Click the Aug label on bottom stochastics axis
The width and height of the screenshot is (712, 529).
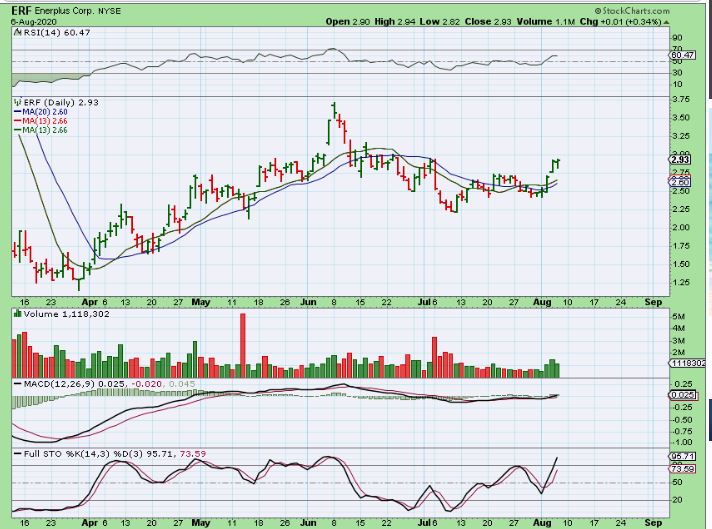(x=542, y=523)
